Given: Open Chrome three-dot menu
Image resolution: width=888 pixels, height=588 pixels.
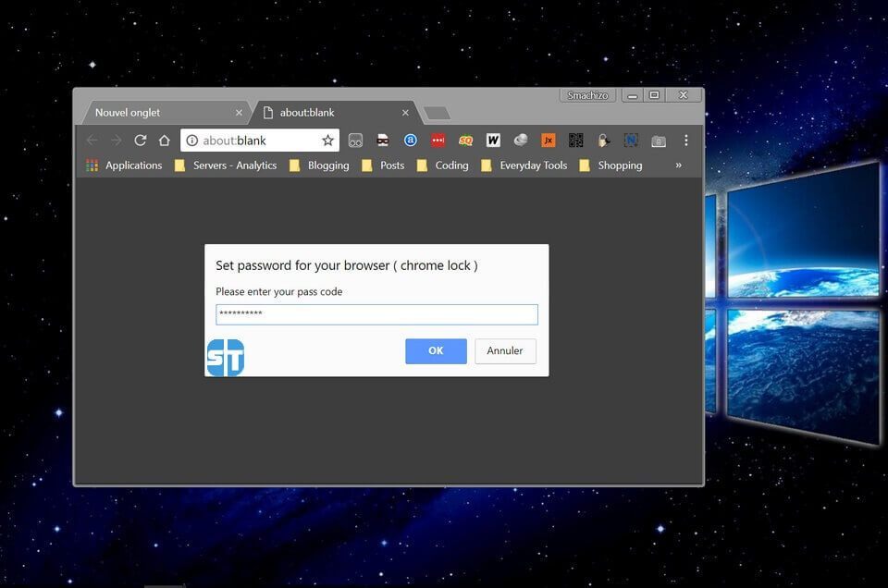Looking at the screenshot, I should coord(685,141).
